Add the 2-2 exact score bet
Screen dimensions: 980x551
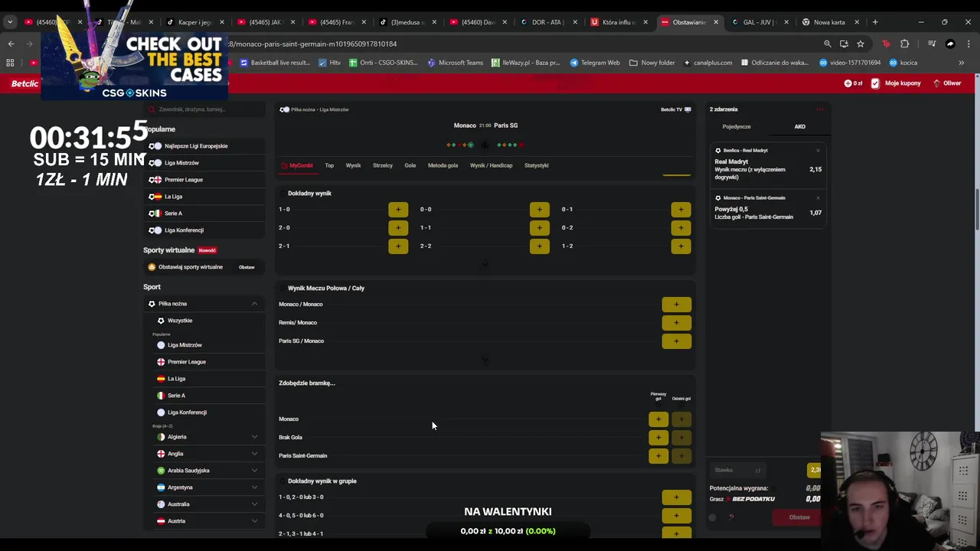point(539,246)
